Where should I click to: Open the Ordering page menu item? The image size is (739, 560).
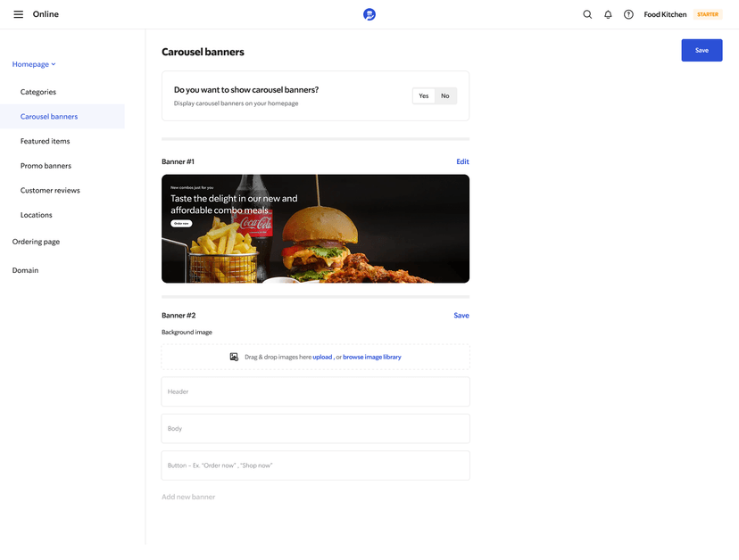[x=36, y=242]
